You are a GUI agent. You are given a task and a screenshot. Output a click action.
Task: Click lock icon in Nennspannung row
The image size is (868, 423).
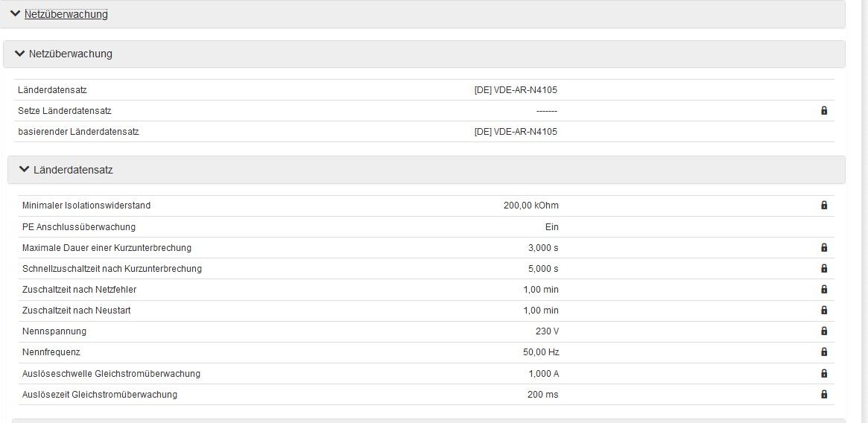coord(824,331)
